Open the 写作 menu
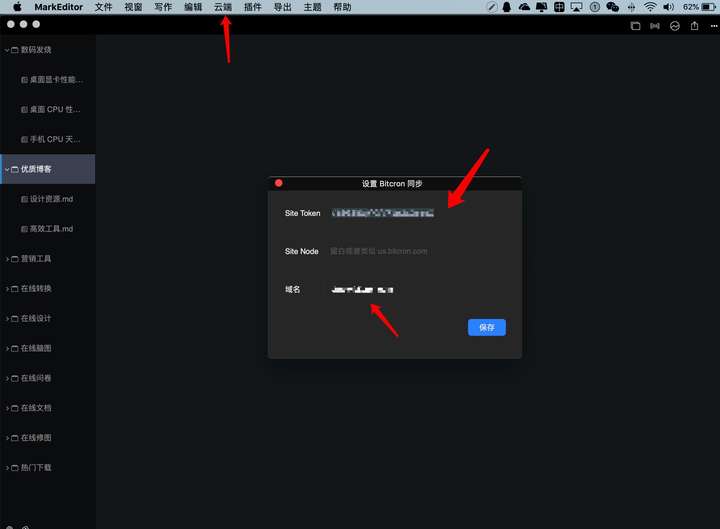720x529 pixels. click(x=163, y=7)
